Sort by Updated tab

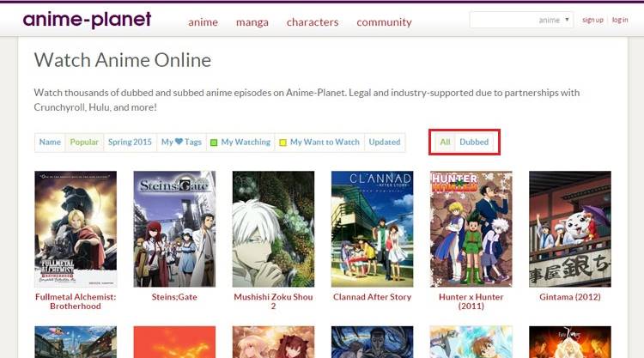385,142
